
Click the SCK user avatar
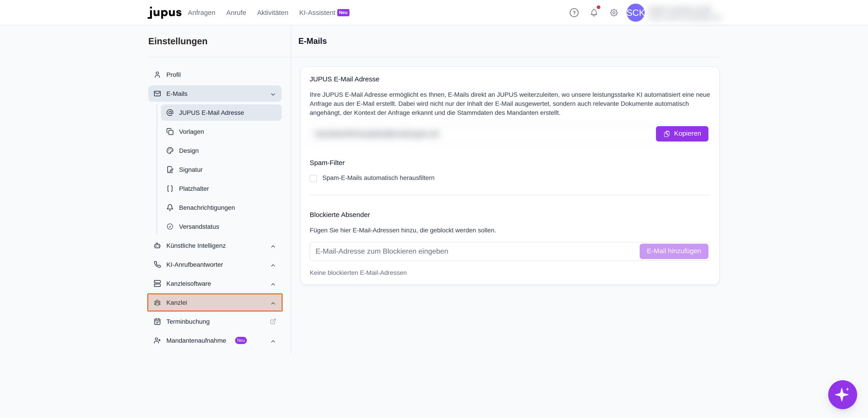click(636, 13)
